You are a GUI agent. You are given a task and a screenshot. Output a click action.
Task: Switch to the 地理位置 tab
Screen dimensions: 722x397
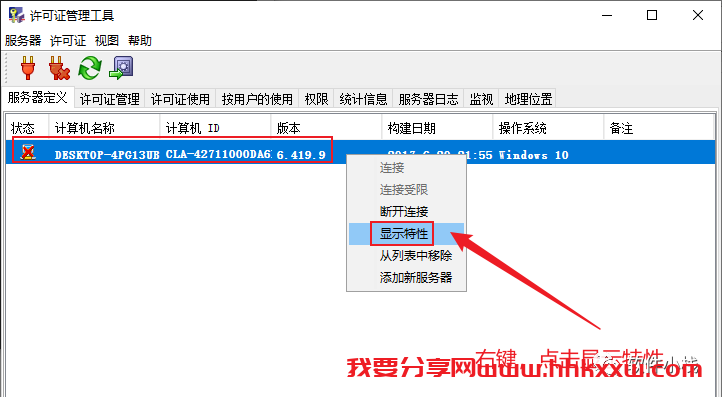click(x=528, y=99)
